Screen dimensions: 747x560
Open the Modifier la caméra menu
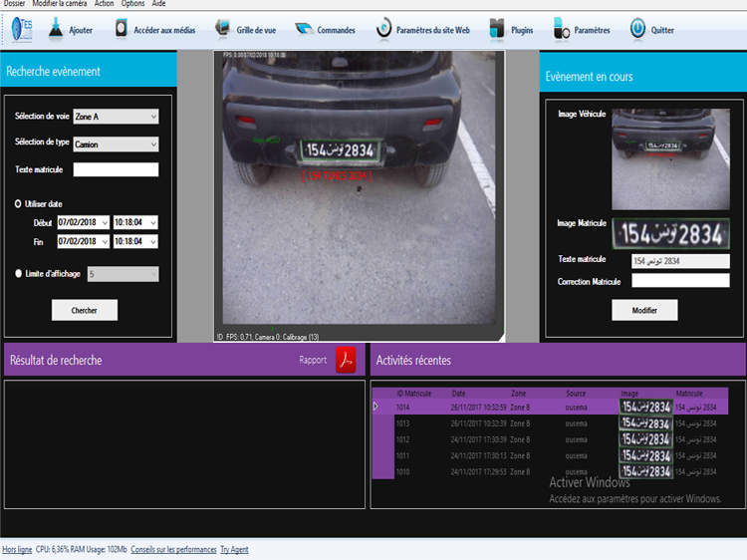(60, 4)
